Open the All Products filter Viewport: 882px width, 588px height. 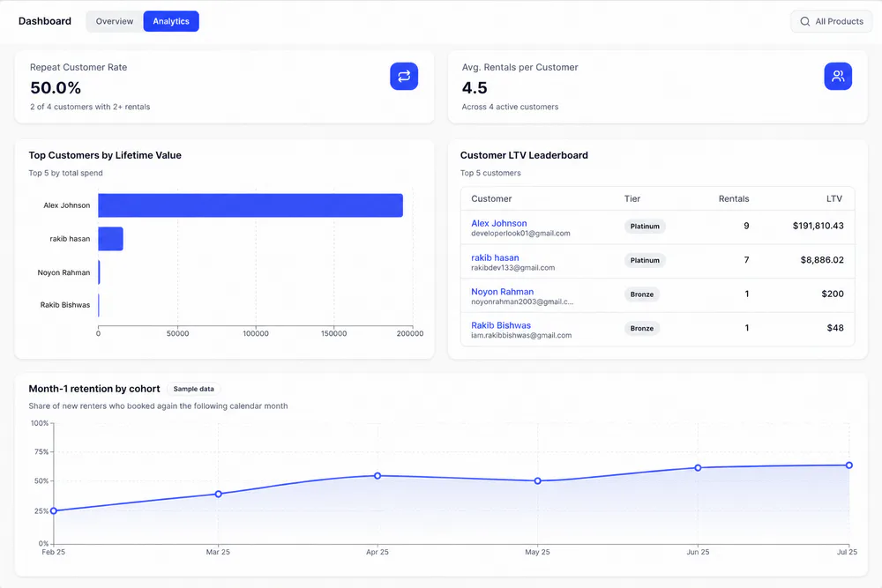coord(832,21)
